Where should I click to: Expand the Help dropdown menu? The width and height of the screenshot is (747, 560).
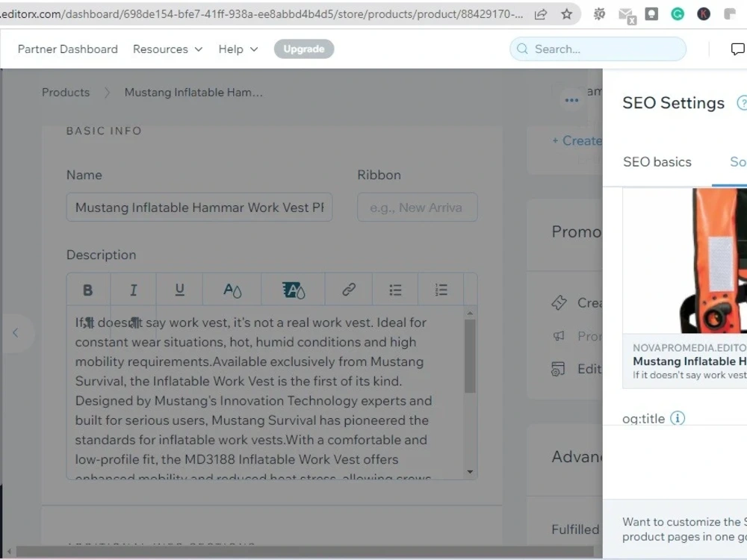pyautogui.click(x=238, y=49)
